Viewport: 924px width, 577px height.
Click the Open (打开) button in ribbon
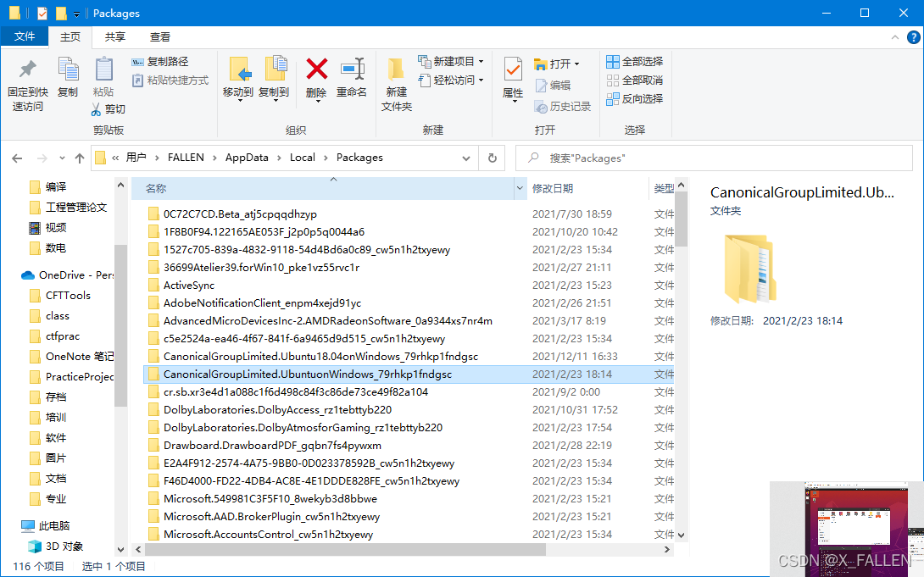557,64
